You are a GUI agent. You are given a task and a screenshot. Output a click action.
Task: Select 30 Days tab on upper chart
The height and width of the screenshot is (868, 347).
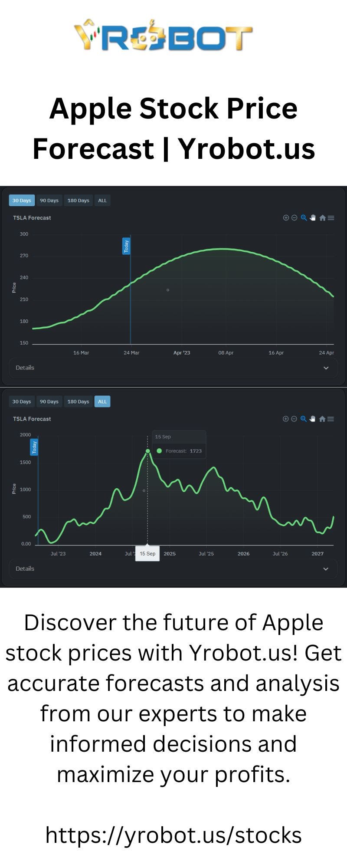22,201
